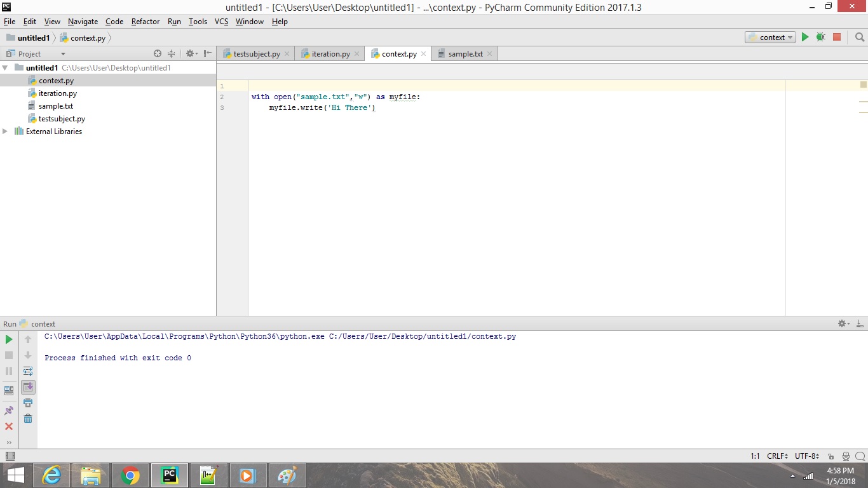Collapse the untitled1 project folder
Viewport: 868px width, 488px height.
click(x=5, y=68)
